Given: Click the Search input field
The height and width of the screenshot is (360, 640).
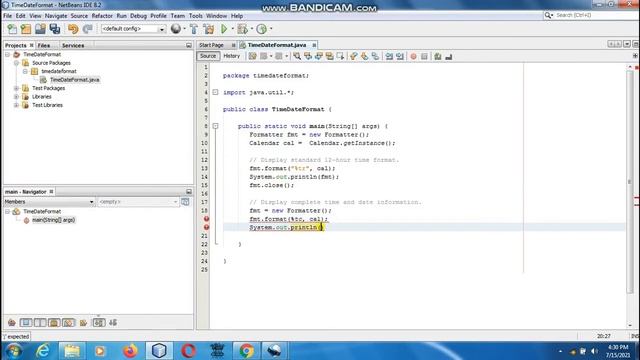Looking at the screenshot, I should [x=595, y=15].
